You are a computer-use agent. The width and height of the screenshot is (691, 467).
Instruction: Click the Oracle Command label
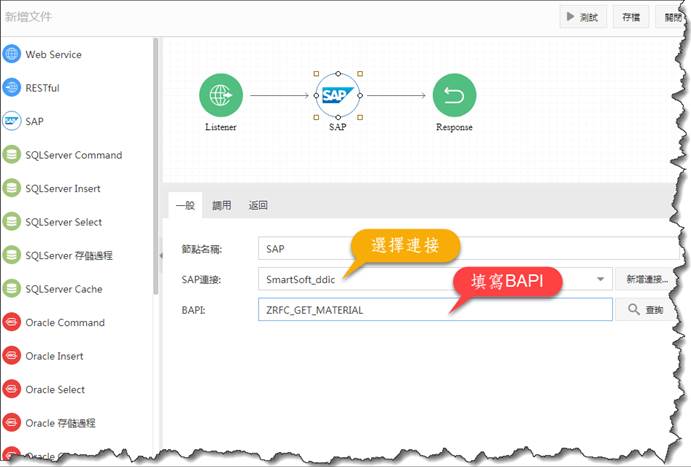[x=65, y=322]
